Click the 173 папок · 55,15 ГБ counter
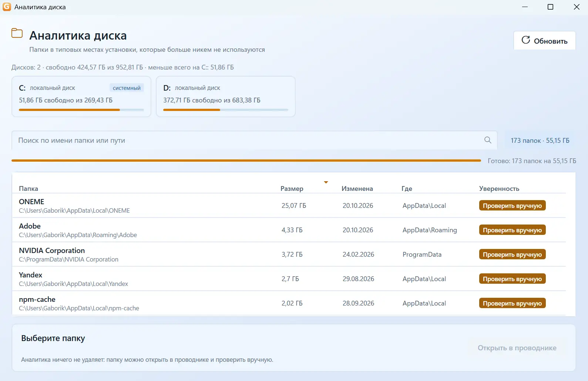Image resolution: width=588 pixels, height=381 pixels. tap(540, 141)
